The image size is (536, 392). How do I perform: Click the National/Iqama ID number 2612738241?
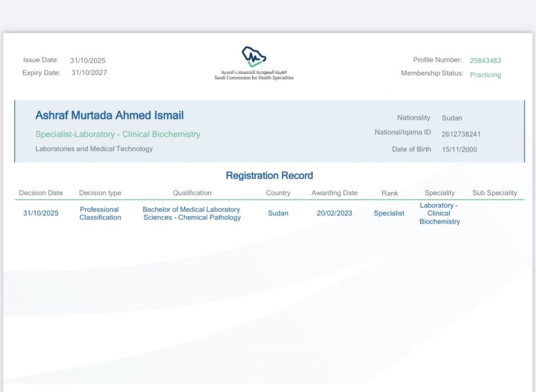461,134
